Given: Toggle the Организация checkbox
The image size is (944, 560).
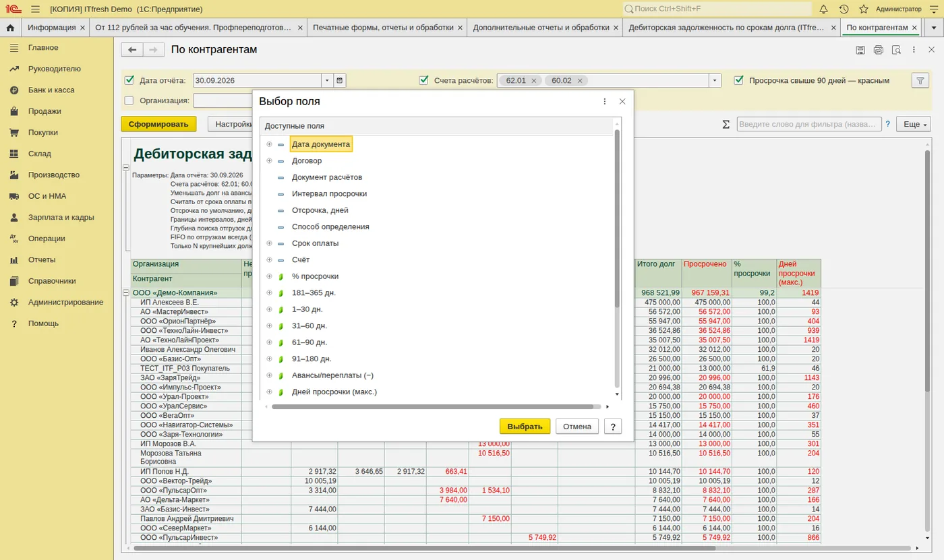Looking at the screenshot, I should pos(129,100).
